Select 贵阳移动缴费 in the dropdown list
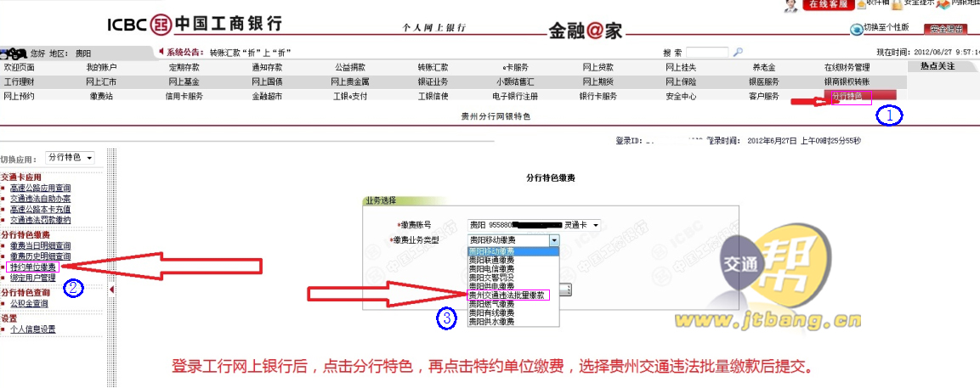This screenshot has height=388, width=980. pos(513,250)
